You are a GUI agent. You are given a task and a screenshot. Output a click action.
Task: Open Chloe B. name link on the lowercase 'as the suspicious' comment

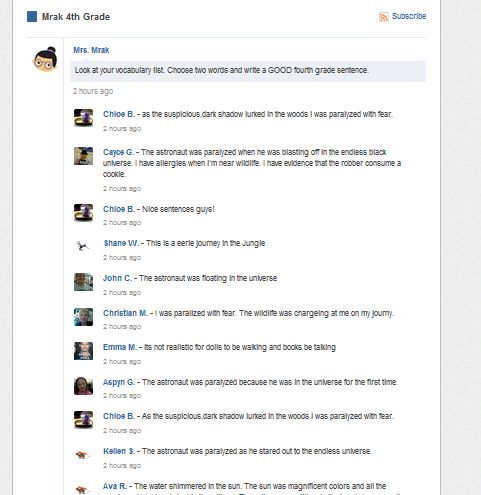(119, 114)
